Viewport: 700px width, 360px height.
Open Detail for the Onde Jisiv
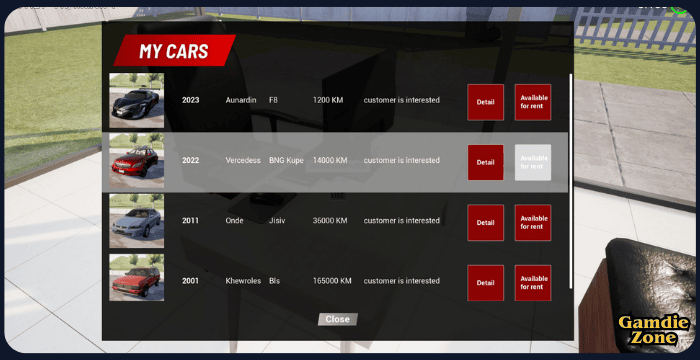point(485,223)
